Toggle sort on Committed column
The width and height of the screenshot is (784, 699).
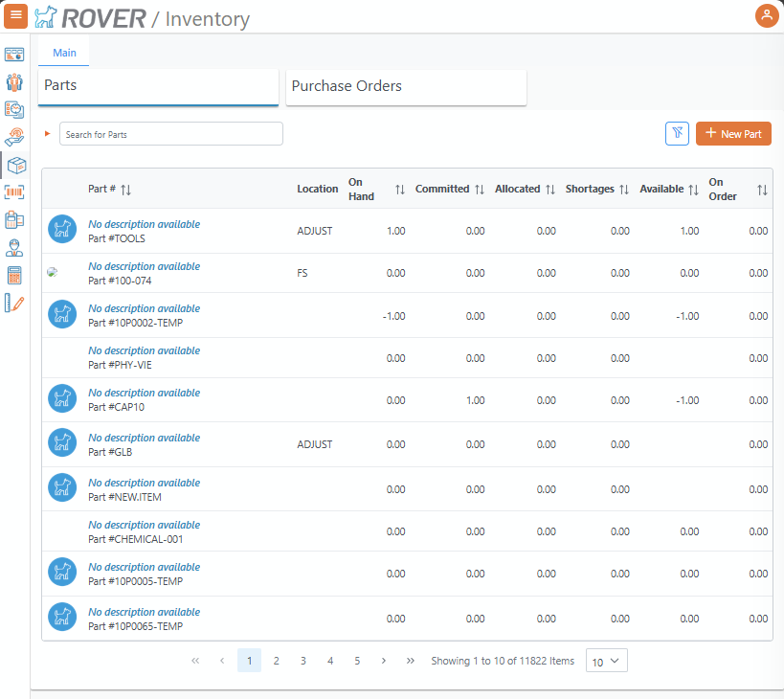tap(480, 190)
